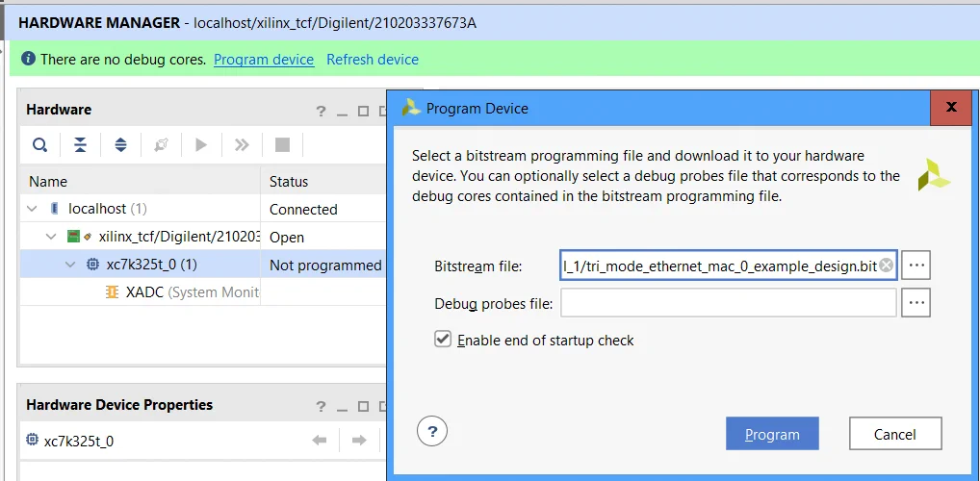The height and width of the screenshot is (481, 980).
Task: Click the Cancel button
Action: coord(895,434)
